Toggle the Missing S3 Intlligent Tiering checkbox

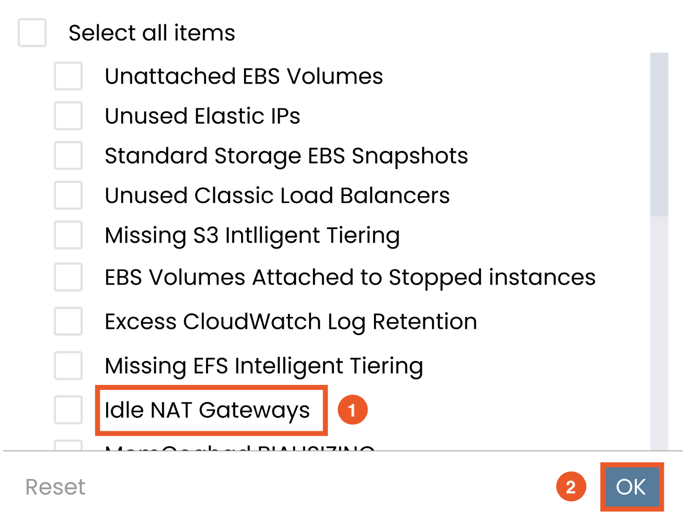click(68, 235)
